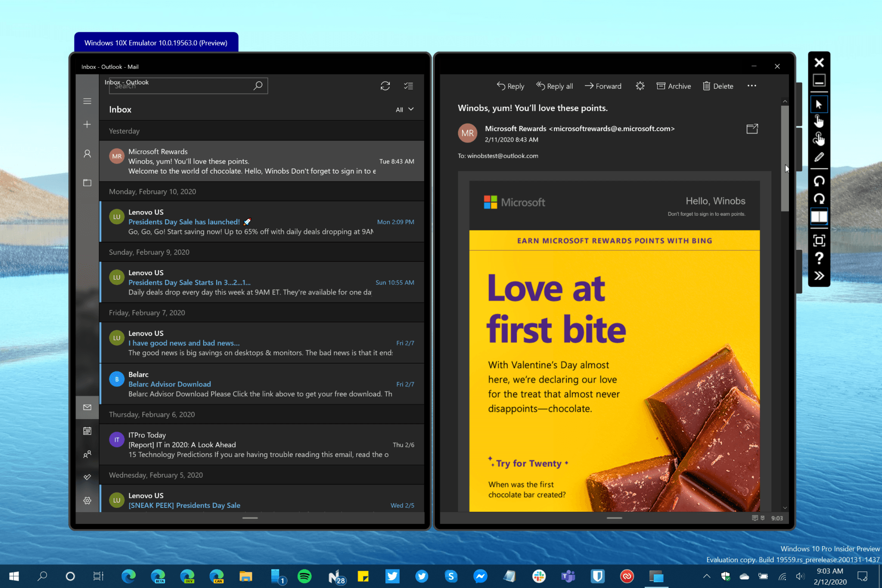Open the Windows Start menu
The image size is (882, 588).
[13, 576]
